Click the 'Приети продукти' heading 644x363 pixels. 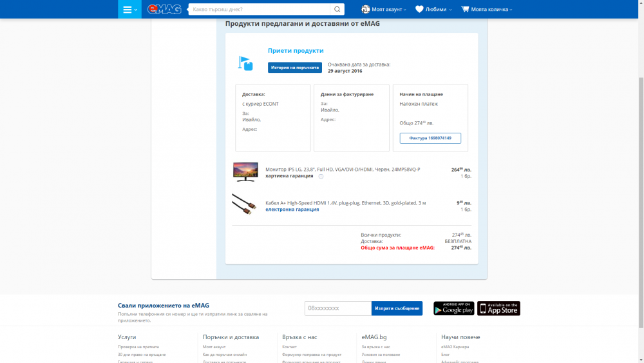coord(296,50)
